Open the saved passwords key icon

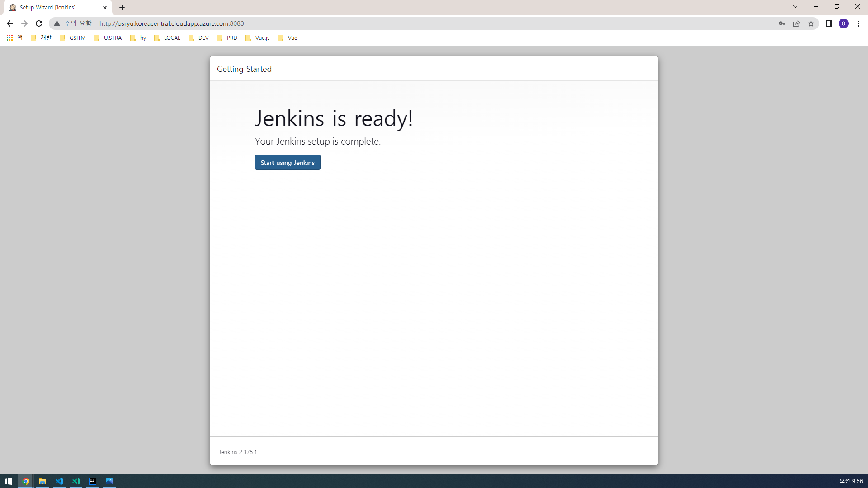[782, 23]
